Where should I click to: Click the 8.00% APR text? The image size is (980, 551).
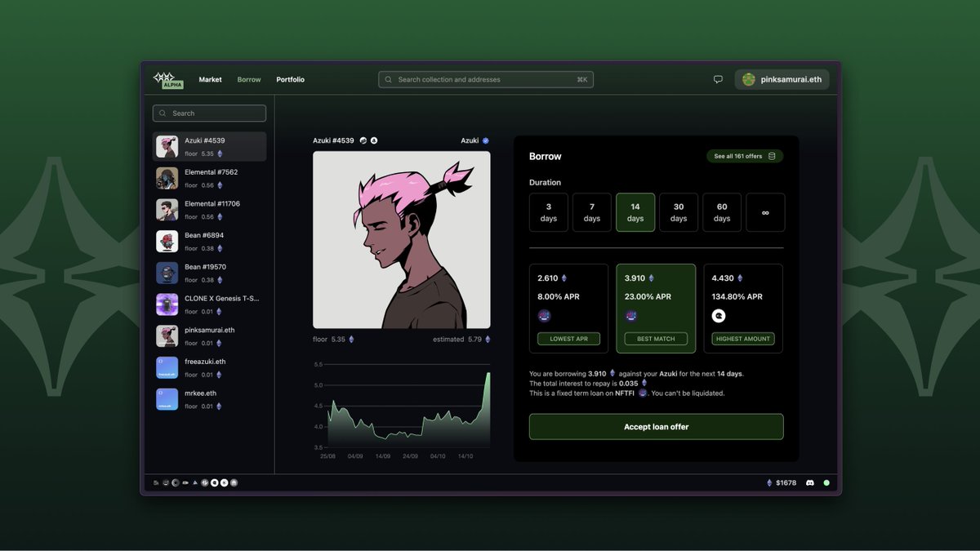[559, 297]
